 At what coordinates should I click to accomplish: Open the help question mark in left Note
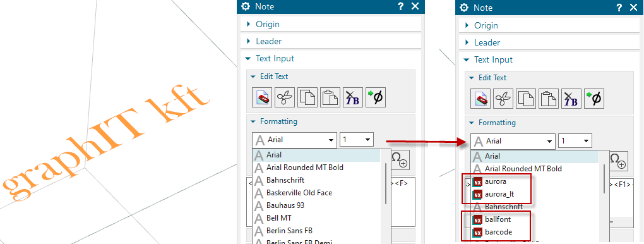pyautogui.click(x=401, y=6)
